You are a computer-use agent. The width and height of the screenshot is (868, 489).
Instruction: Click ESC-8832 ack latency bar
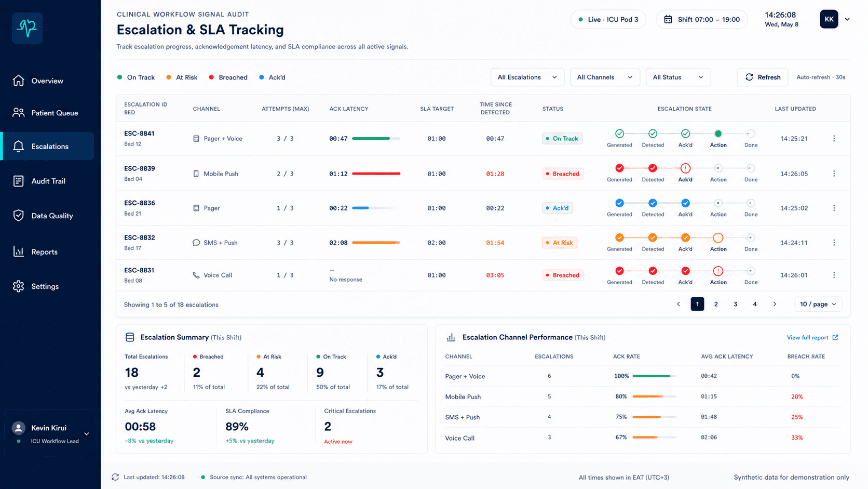[376, 243]
